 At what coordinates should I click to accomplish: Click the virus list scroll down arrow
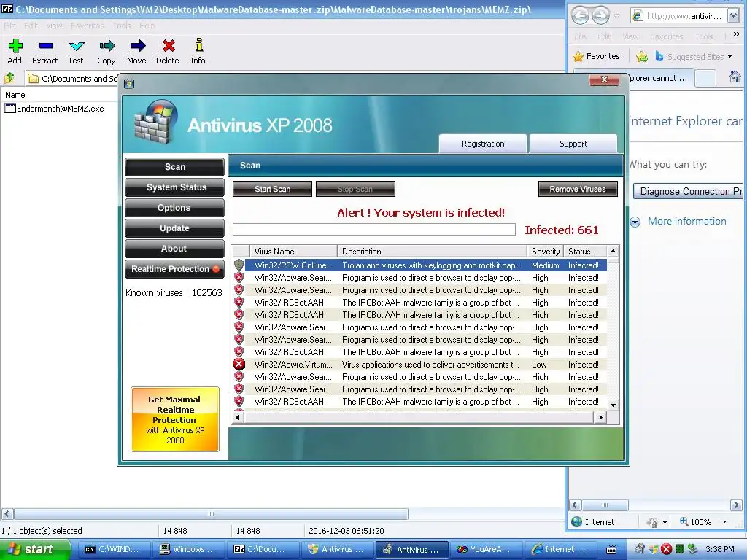[x=613, y=405]
